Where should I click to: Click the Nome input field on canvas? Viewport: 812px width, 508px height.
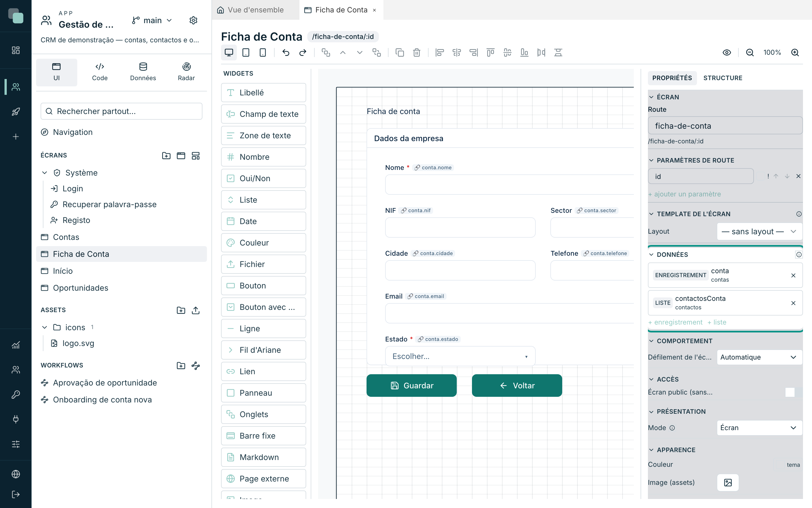pos(509,185)
